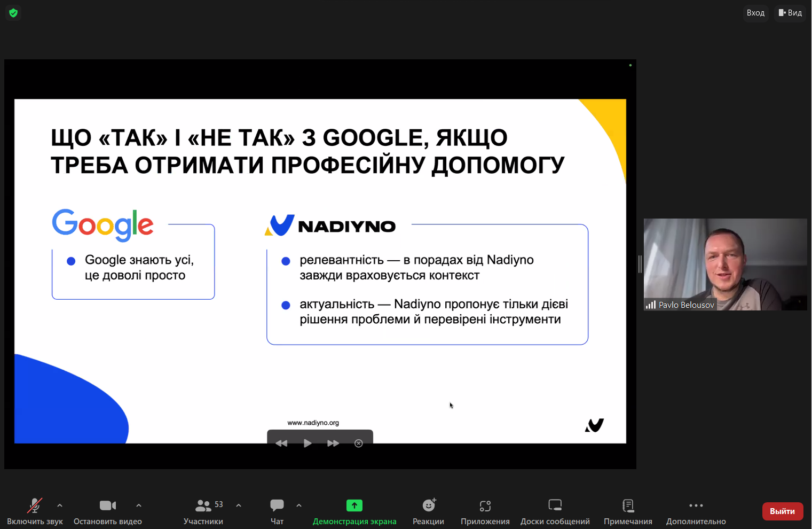
Task: Expand chat options arrow
Action: click(299, 505)
